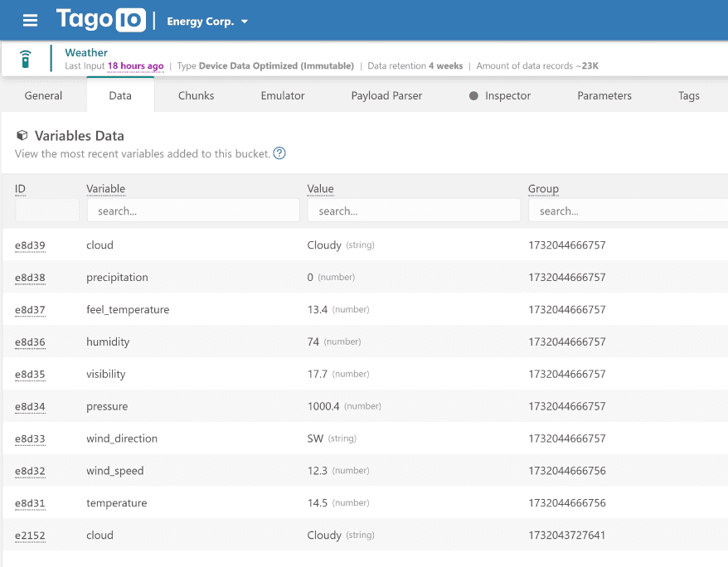The image size is (728, 567).
Task: Click the 12.3 wind speed value
Action: pyautogui.click(x=317, y=471)
